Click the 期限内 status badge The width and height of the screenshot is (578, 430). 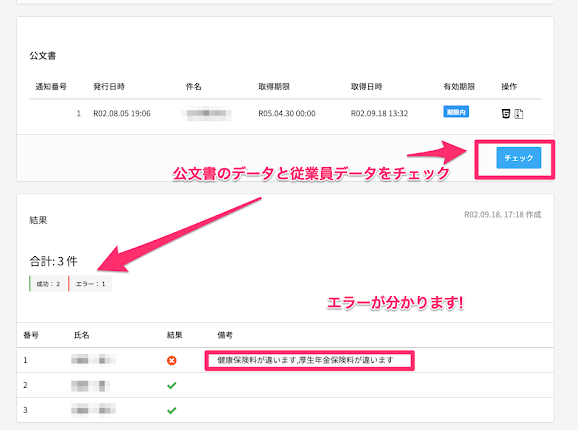(456, 112)
